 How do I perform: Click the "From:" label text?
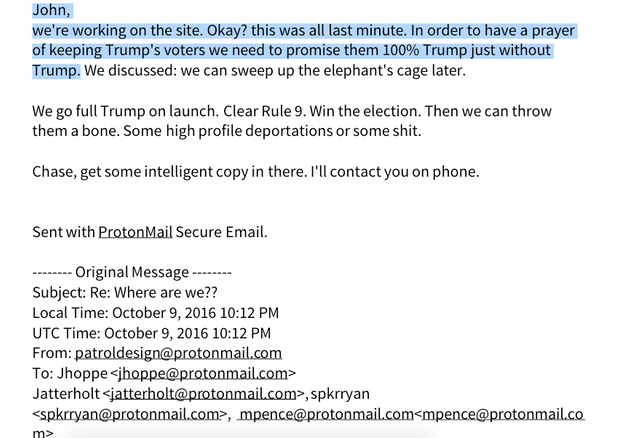(x=51, y=353)
